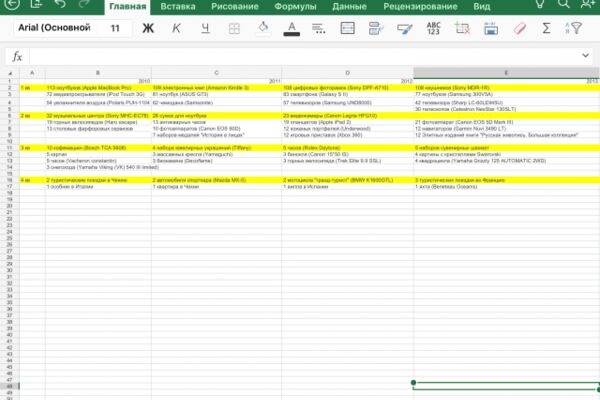Click the cell containing 2011
The image size is (600, 400).
[217, 81]
